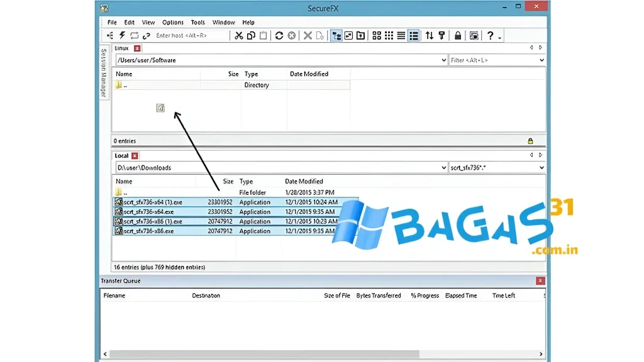Viewport: 644px width, 362px height.
Task: Click the toolbar icon left of the padlock
Action: point(441,36)
